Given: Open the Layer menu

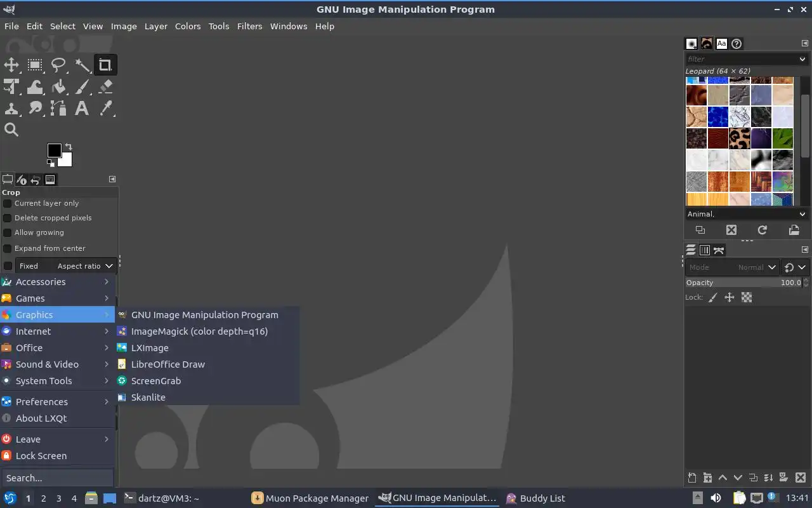Looking at the screenshot, I should 155,26.
